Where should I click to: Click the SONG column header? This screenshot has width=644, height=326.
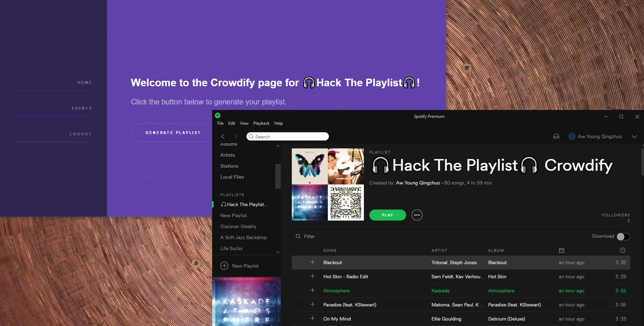tap(330, 250)
